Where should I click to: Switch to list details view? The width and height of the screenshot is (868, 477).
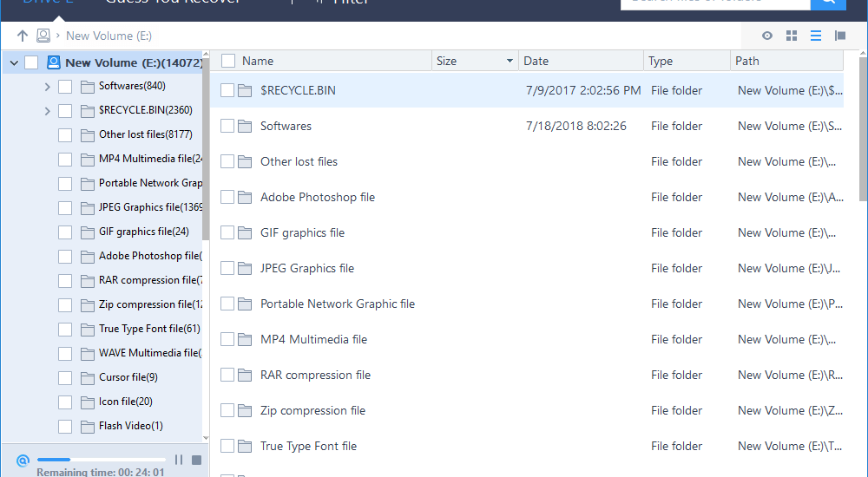[815, 36]
